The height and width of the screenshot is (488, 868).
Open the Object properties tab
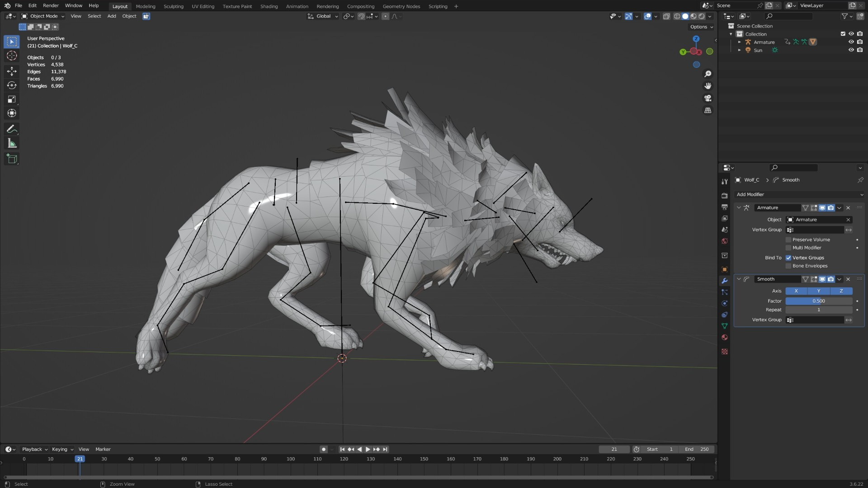coord(725,269)
